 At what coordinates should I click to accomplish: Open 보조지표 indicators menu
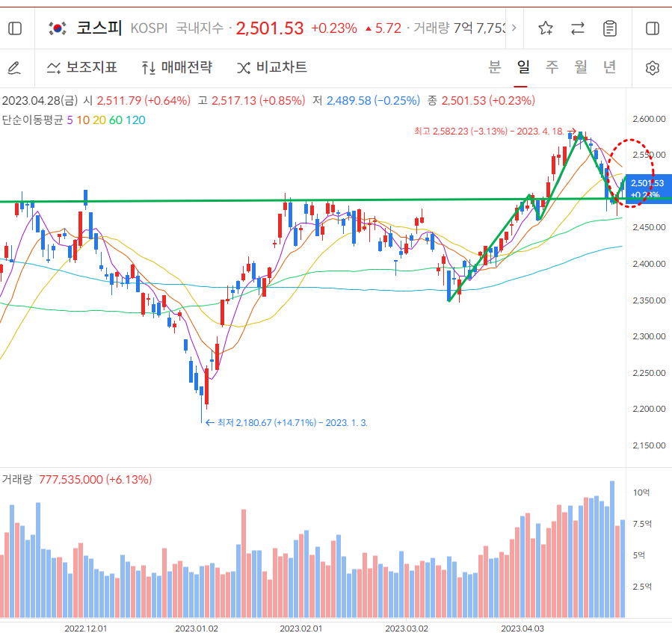coord(82,67)
